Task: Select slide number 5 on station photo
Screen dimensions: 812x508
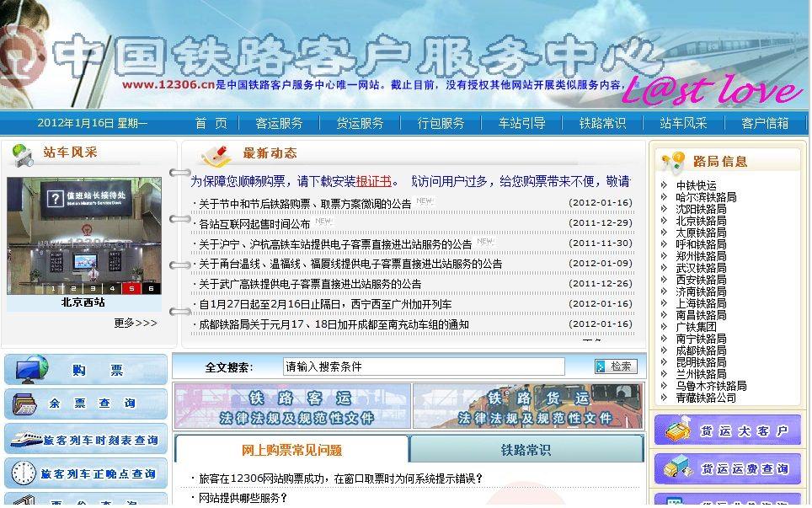Action: click(131, 288)
